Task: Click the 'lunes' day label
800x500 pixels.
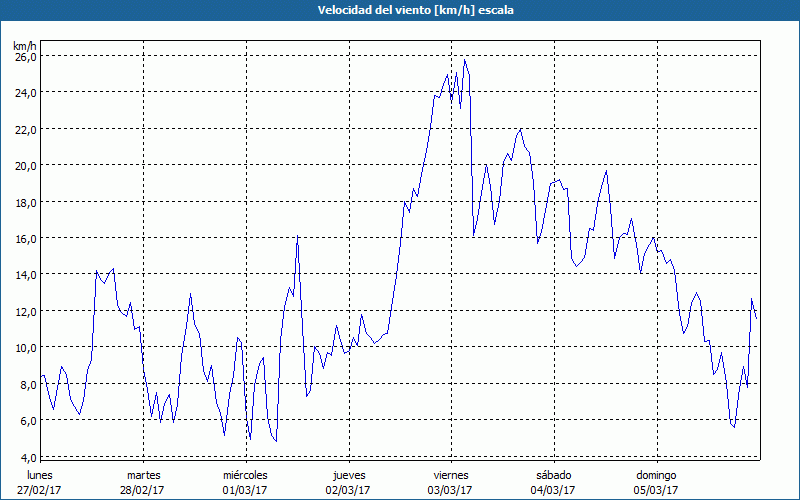Action: (40, 475)
